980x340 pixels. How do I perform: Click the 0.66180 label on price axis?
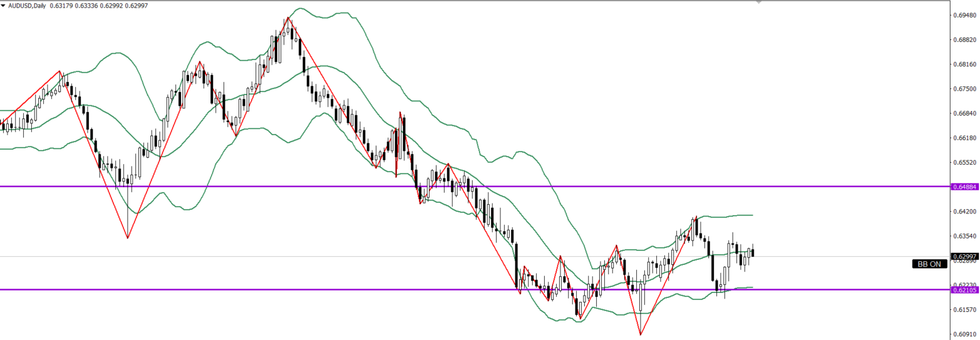click(965, 138)
